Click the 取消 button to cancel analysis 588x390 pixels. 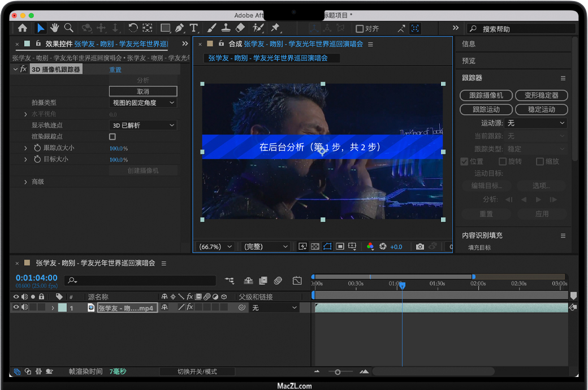142,92
